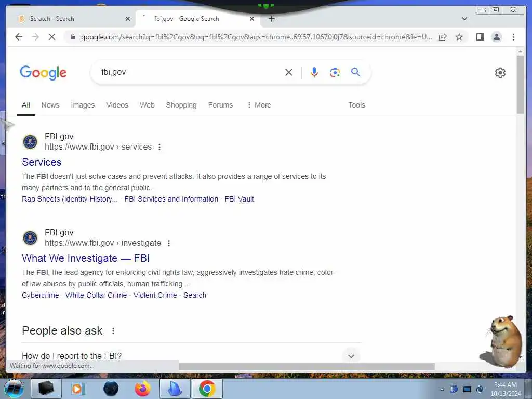Click the Chrome address bar URL

point(256,37)
